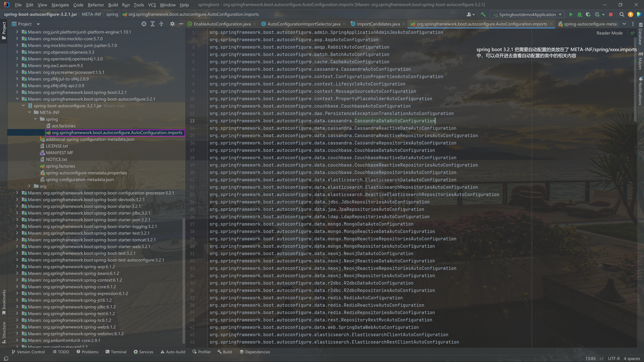Stop the running application
This screenshot has width=644, height=362.
(x=611, y=14)
